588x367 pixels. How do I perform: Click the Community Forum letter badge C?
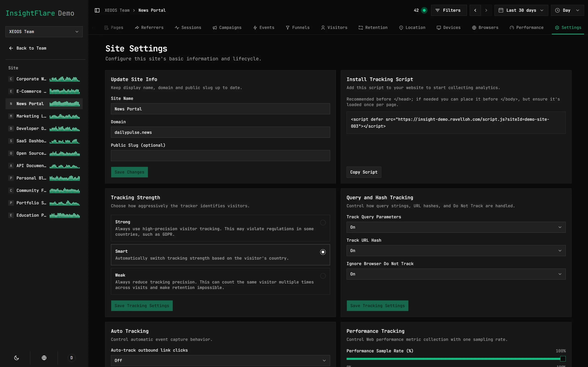pyautogui.click(x=11, y=190)
